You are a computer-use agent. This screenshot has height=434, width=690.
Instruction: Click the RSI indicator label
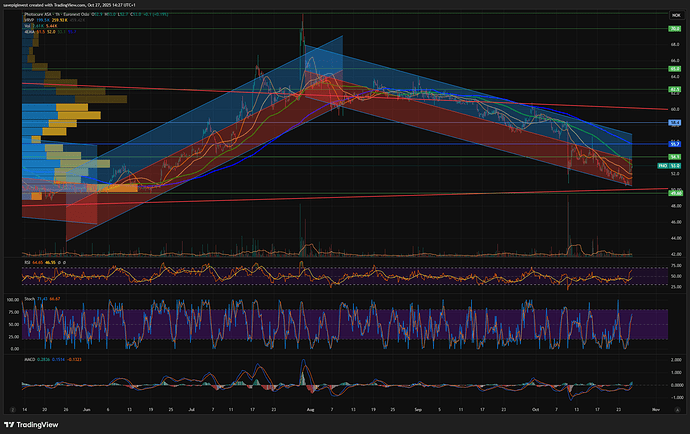coord(26,262)
